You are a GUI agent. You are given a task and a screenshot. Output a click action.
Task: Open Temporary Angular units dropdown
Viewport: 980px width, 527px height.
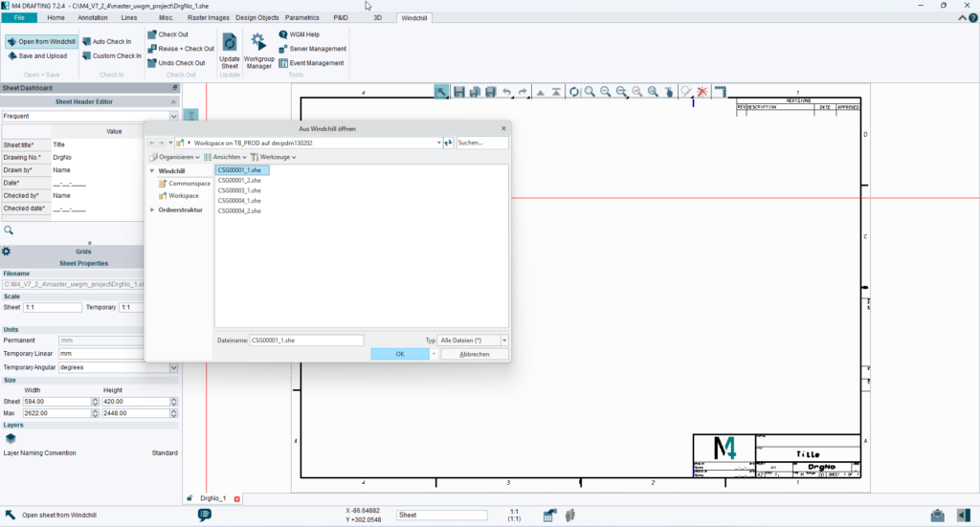coord(173,367)
